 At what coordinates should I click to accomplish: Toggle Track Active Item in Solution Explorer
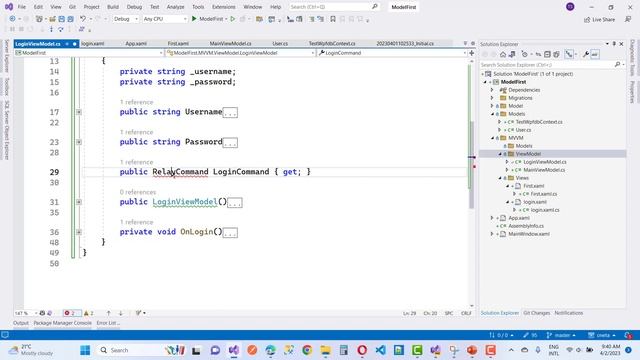pyautogui.click(x=569, y=54)
